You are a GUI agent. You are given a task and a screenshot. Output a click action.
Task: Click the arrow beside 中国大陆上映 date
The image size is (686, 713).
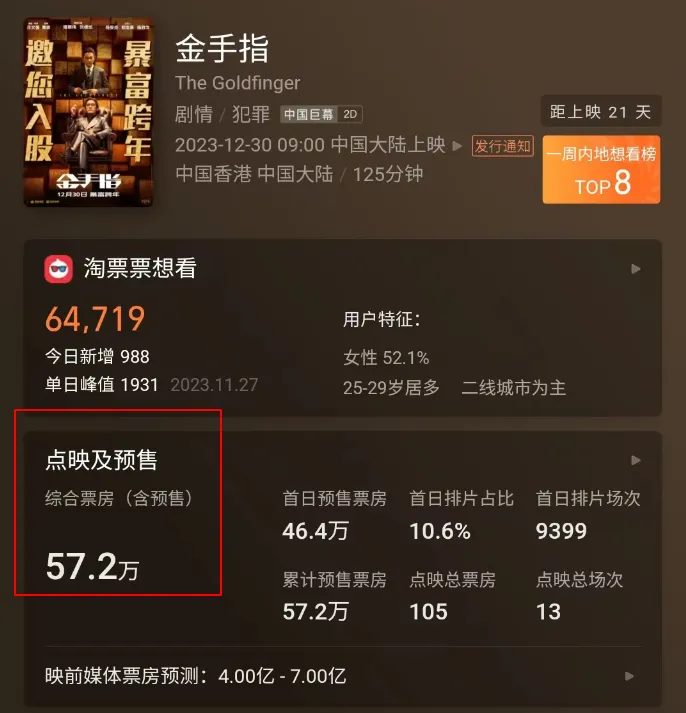[x=457, y=146]
